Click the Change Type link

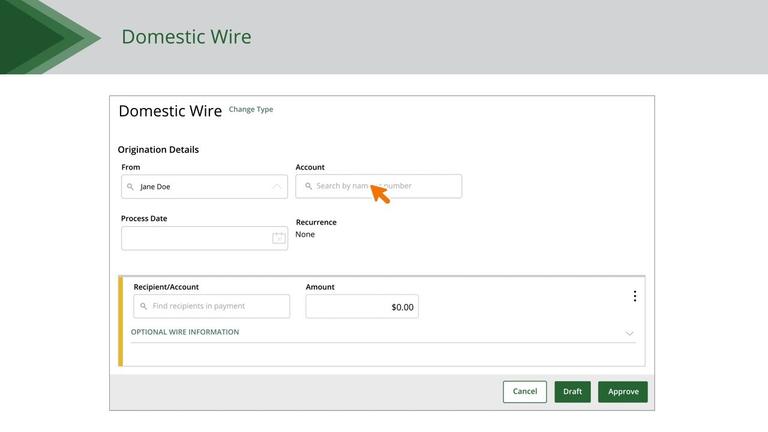251,109
